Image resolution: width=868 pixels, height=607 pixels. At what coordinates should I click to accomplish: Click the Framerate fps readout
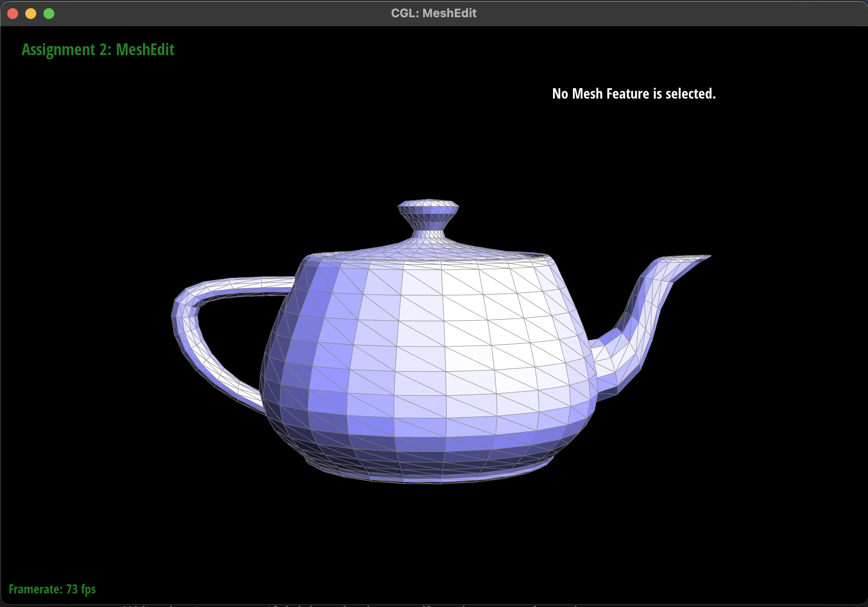pos(52,589)
